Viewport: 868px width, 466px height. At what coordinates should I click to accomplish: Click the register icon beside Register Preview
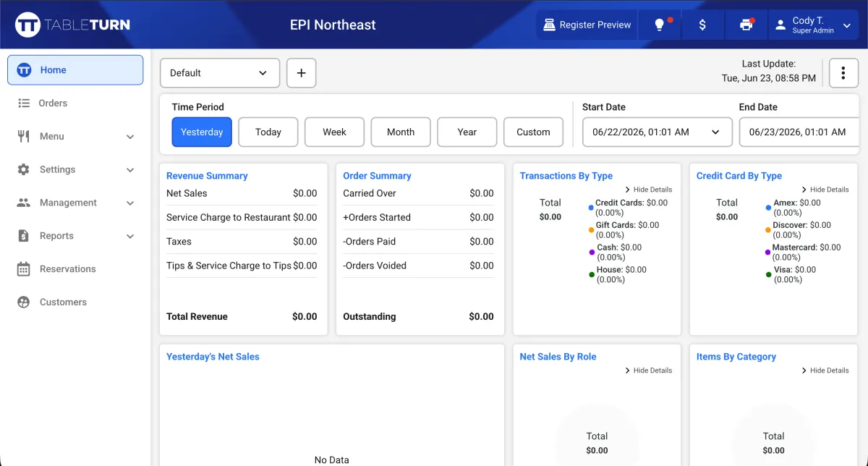click(x=550, y=25)
